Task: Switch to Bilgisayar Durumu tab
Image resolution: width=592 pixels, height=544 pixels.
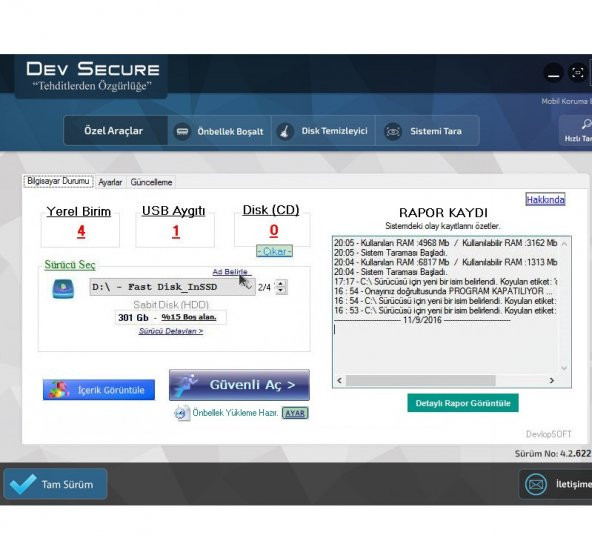Action: click(x=58, y=181)
